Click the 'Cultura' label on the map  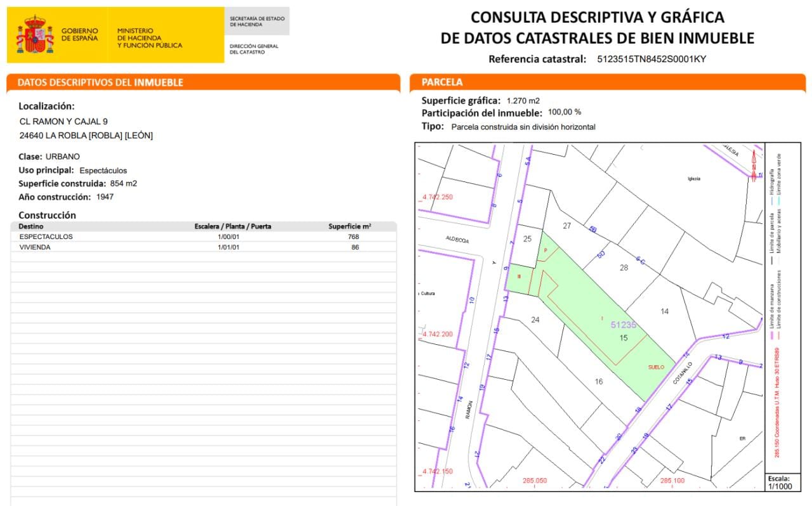click(428, 294)
